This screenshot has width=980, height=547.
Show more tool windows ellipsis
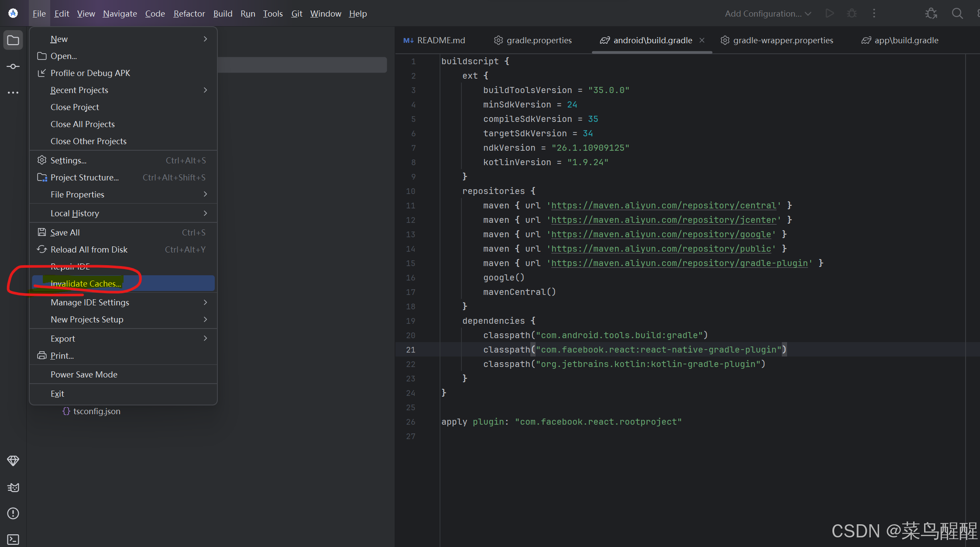coord(13,93)
